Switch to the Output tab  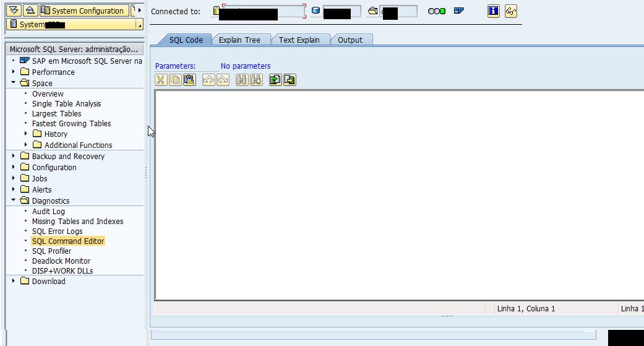(350, 40)
